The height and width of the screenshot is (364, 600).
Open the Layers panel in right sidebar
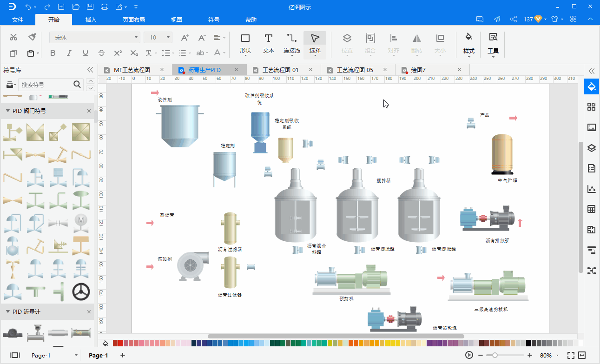591,148
